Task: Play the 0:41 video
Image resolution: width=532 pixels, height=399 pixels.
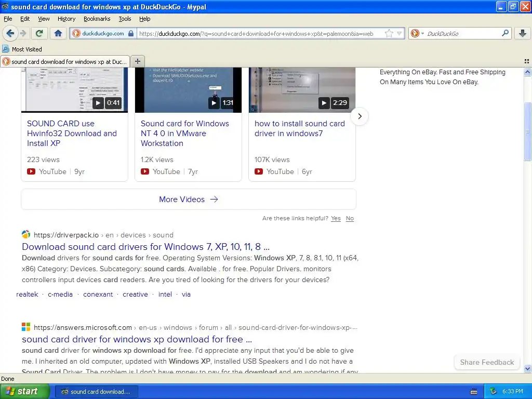Action: pyautogui.click(x=98, y=103)
